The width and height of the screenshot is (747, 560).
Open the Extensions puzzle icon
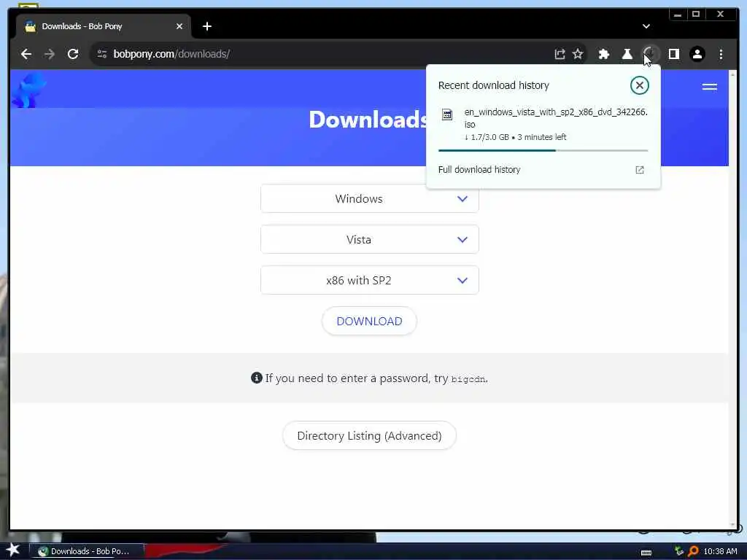click(603, 54)
